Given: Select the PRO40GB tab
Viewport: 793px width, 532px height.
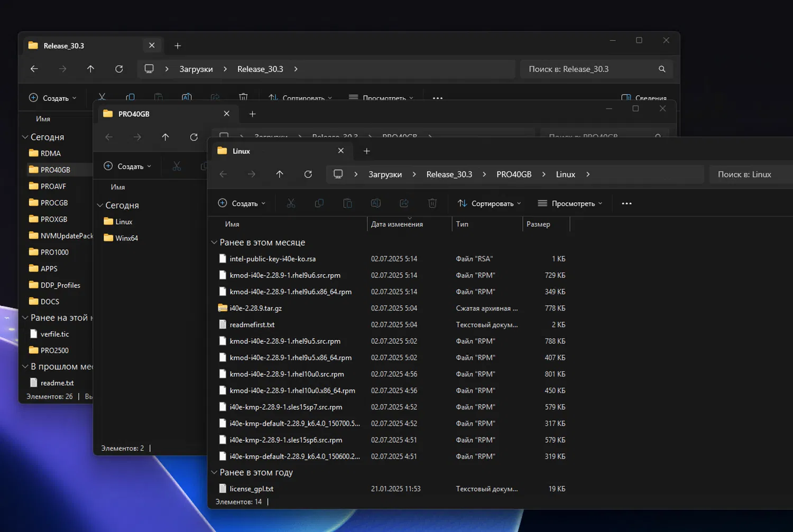Looking at the screenshot, I should coord(134,114).
